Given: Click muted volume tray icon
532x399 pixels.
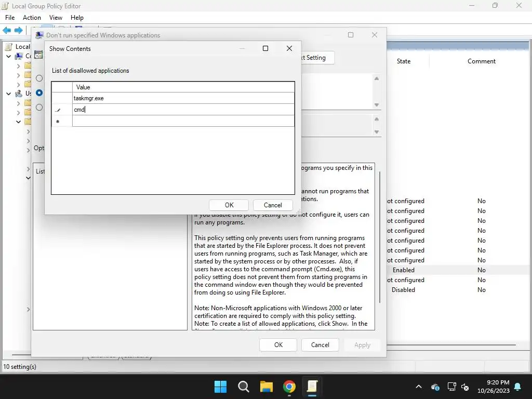Looking at the screenshot, I should click(465, 387).
